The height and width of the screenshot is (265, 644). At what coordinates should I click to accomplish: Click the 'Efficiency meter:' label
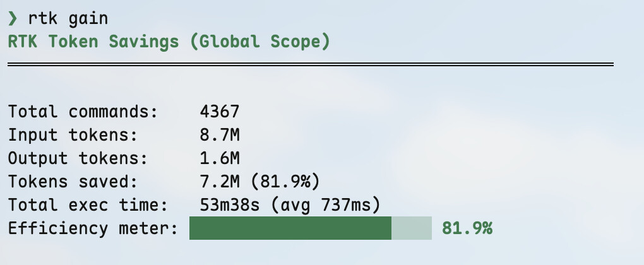(93, 228)
